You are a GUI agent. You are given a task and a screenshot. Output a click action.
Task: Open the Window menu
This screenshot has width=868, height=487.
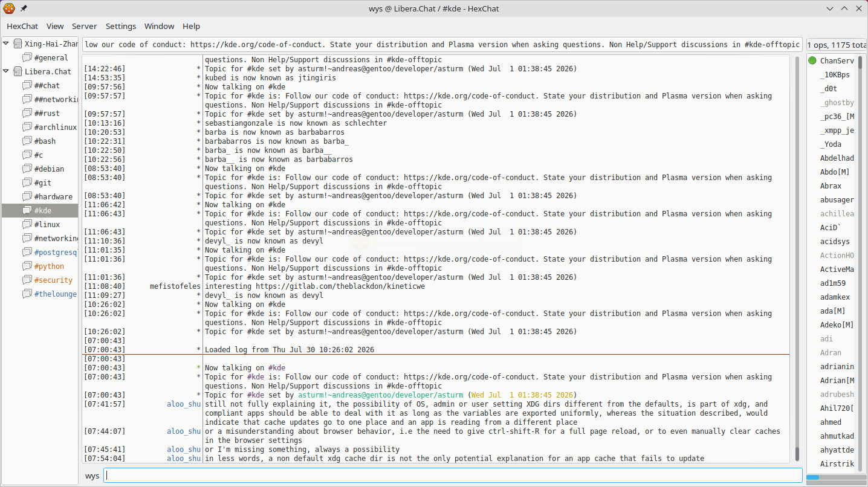tap(160, 27)
